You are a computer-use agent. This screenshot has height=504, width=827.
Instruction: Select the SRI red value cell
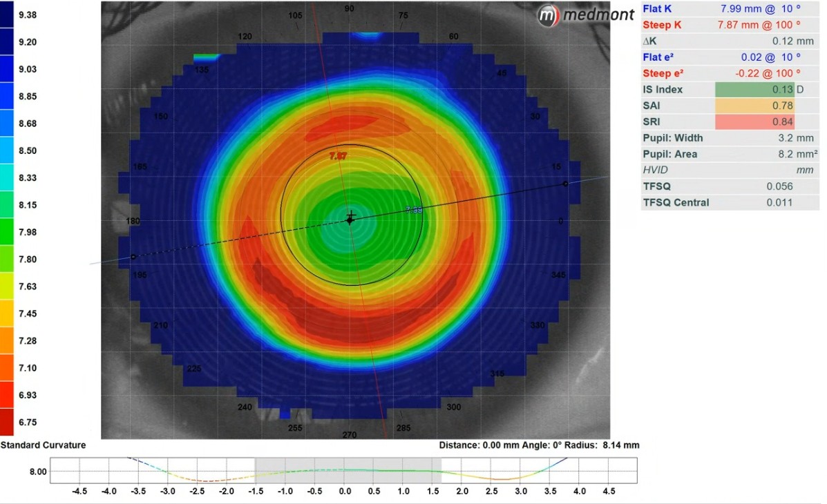(754, 122)
